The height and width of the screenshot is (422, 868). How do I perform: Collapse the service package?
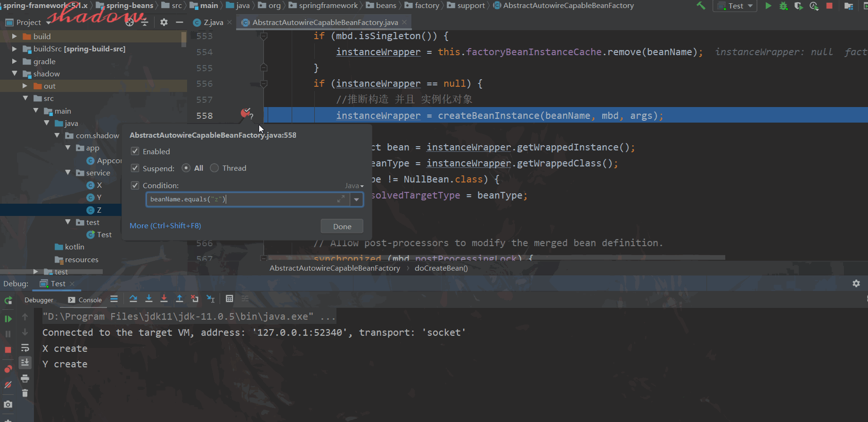68,173
